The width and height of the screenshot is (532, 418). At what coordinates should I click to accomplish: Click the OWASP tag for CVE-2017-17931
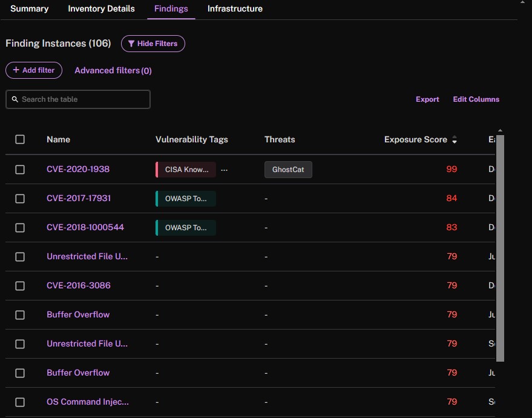coord(186,199)
